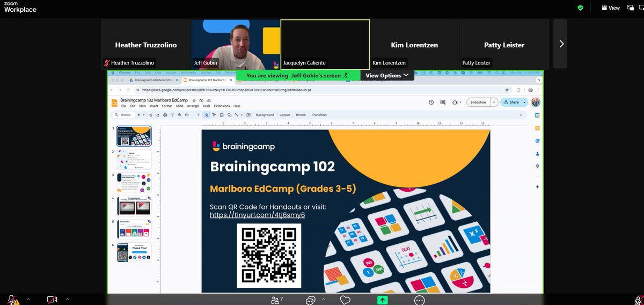
Task: Select slide 2 Agenda thumbnail
Action: coord(134,159)
